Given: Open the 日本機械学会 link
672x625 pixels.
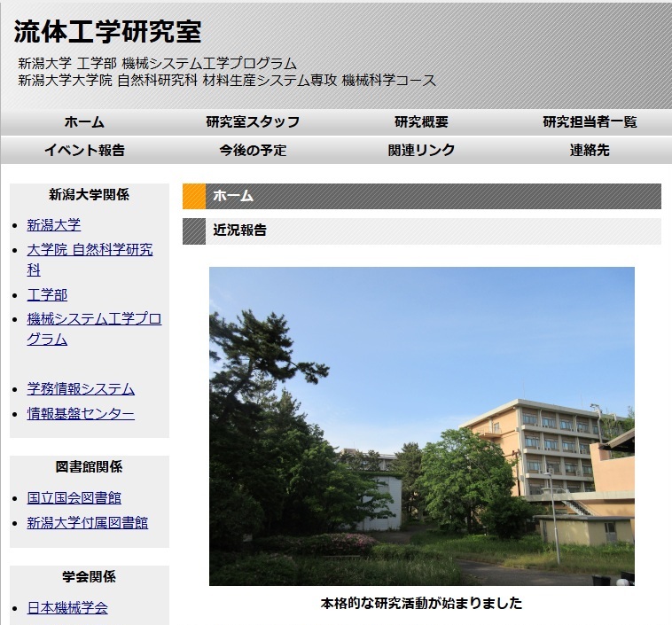Looking at the screenshot, I should pos(67,607).
